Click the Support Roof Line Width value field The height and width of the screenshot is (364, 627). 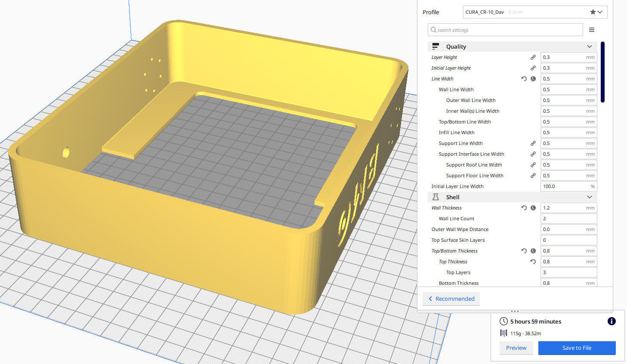pos(568,165)
